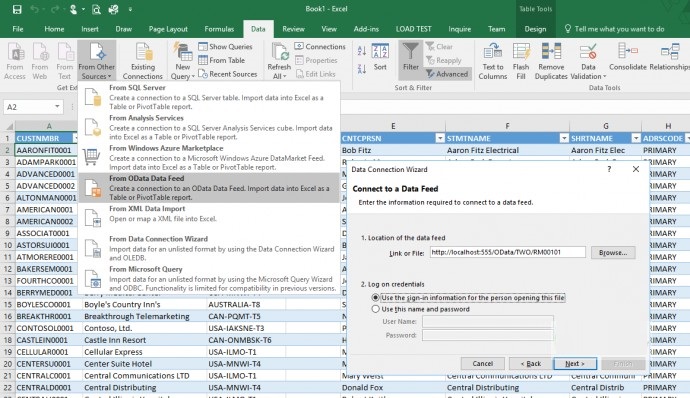Customize Quick Access Toolbar dropdown
Image resolution: width=690 pixels, height=398 pixels.
tap(130, 9)
